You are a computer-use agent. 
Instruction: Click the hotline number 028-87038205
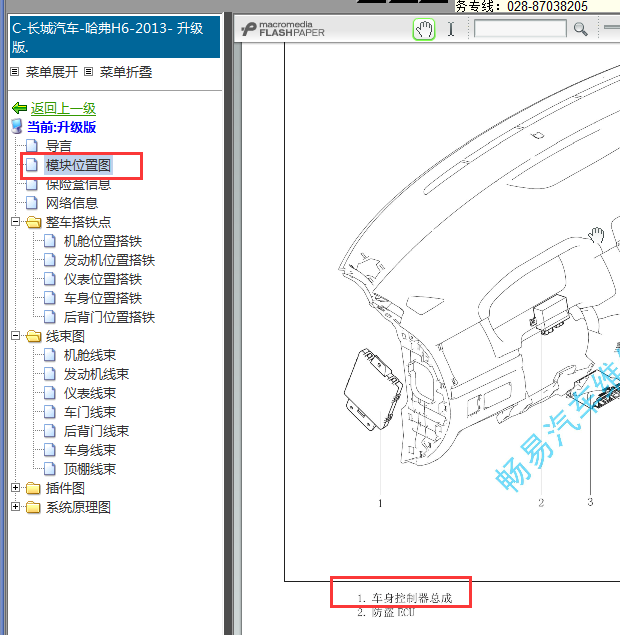click(x=547, y=6)
